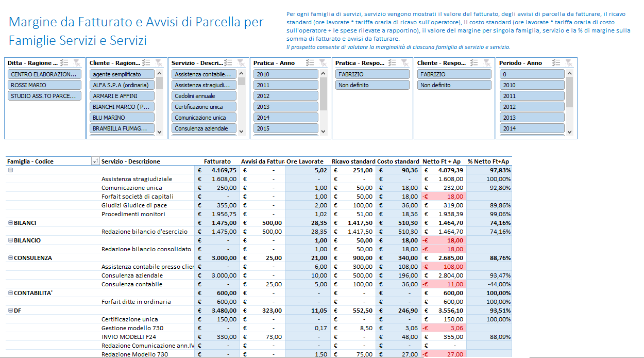
Task: Clear filter on Cliente - Ragione slicer
Action: [159, 62]
